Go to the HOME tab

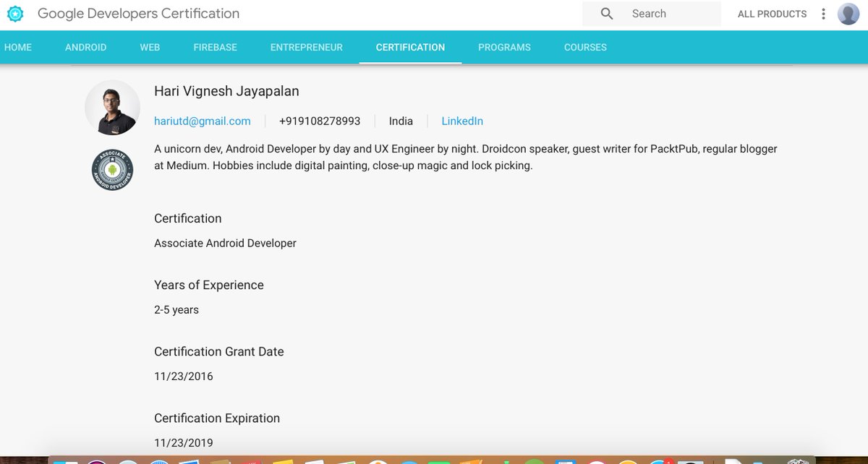18,47
